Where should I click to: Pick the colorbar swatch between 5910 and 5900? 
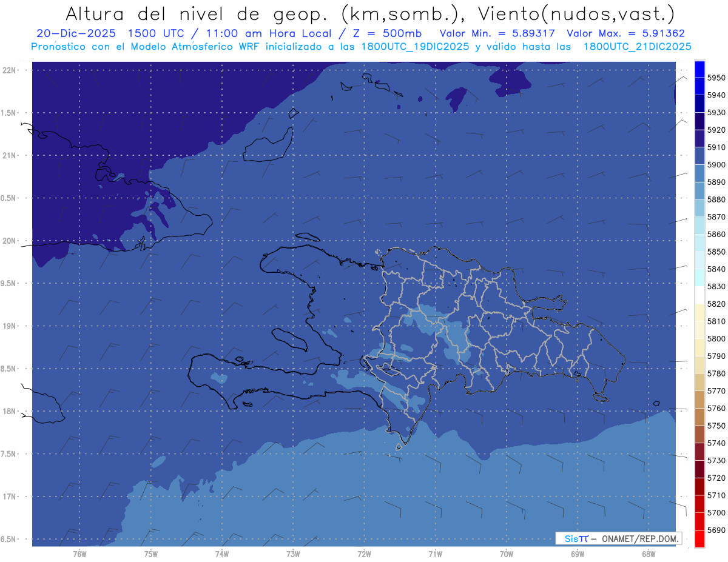tap(699, 156)
